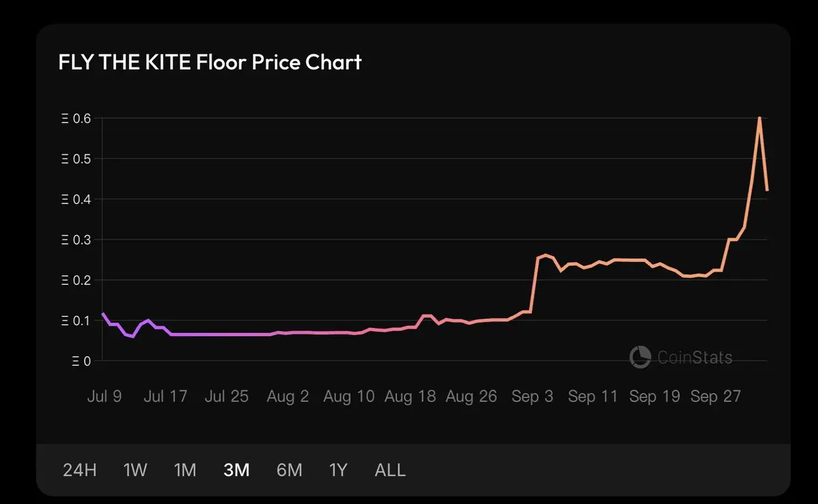The width and height of the screenshot is (818, 504).
Task: Click the Sep 3 date label
Action: click(533, 396)
